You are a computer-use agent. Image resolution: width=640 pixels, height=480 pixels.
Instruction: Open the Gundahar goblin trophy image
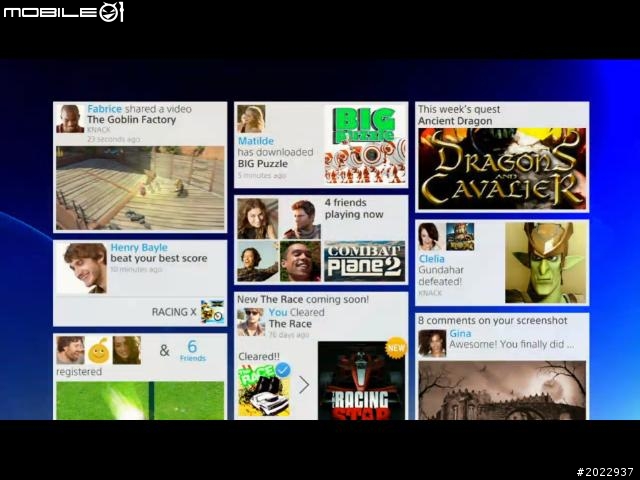click(546, 263)
